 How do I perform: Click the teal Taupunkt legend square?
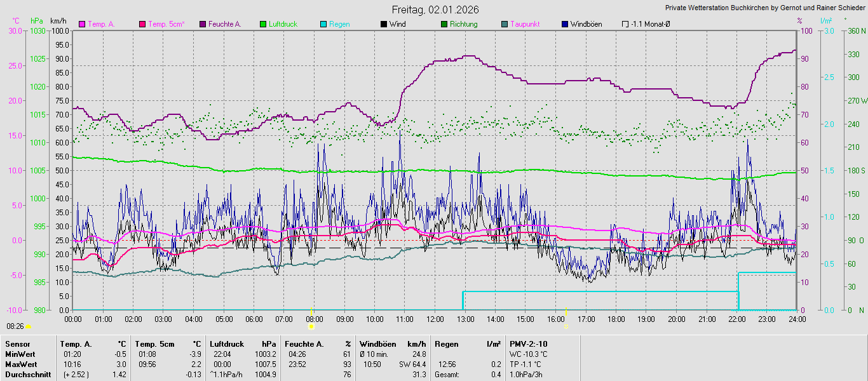pyautogui.click(x=505, y=24)
